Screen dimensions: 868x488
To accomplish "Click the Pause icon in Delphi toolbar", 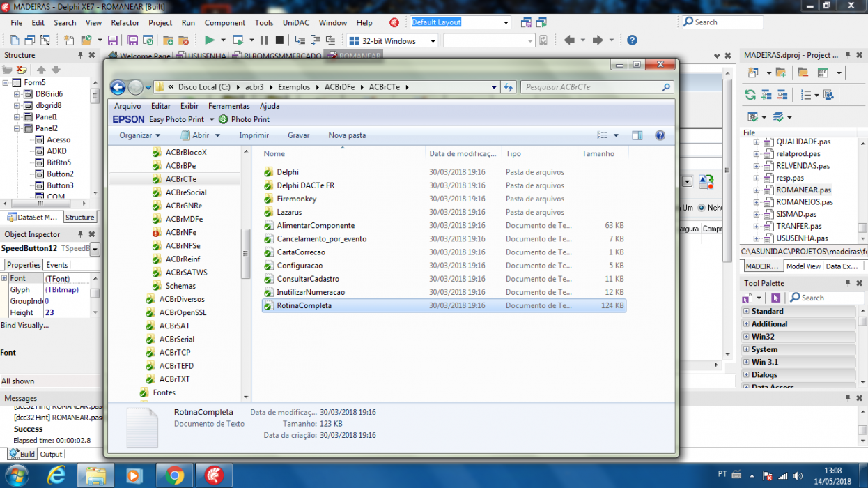I will click(x=264, y=40).
